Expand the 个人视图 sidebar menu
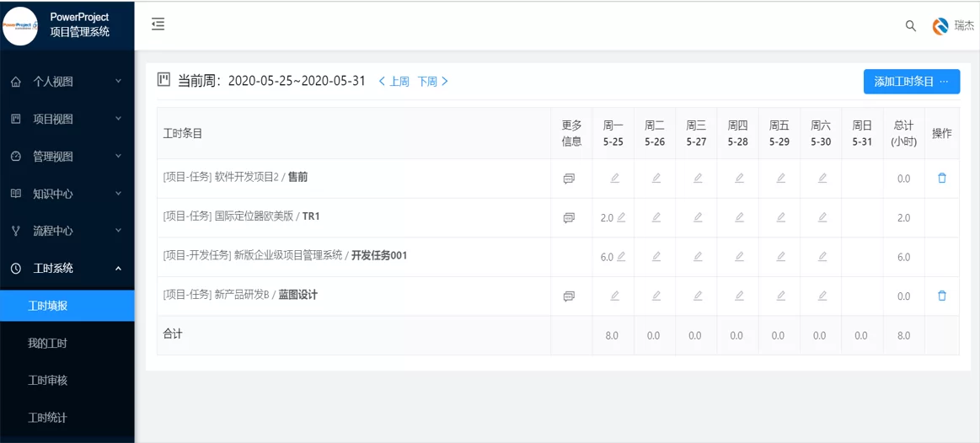 (x=67, y=82)
